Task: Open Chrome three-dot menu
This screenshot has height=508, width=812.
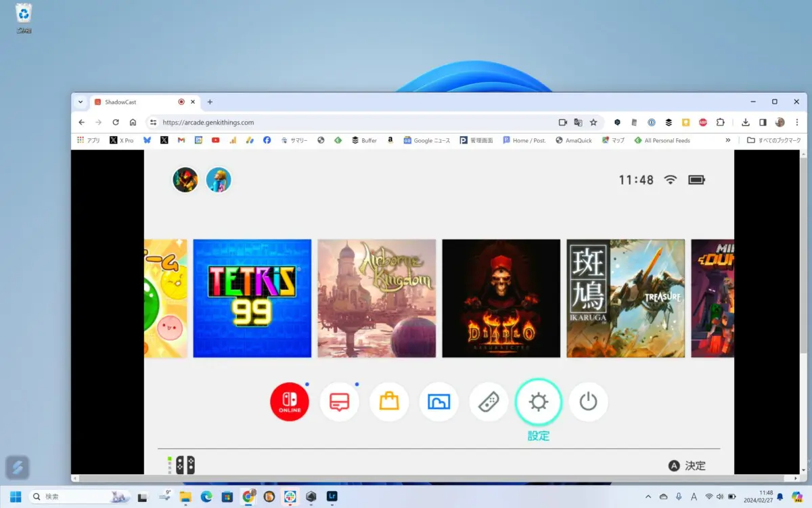Action: pyautogui.click(x=796, y=123)
